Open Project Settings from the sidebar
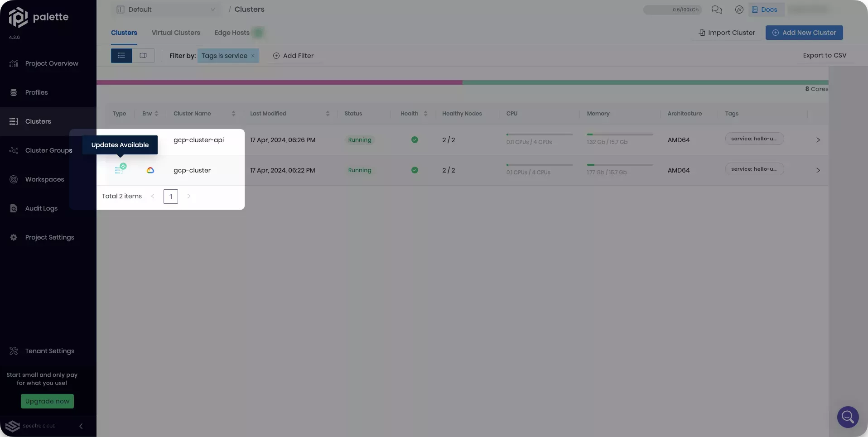Viewport: 868px width, 437px height. (50, 237)
